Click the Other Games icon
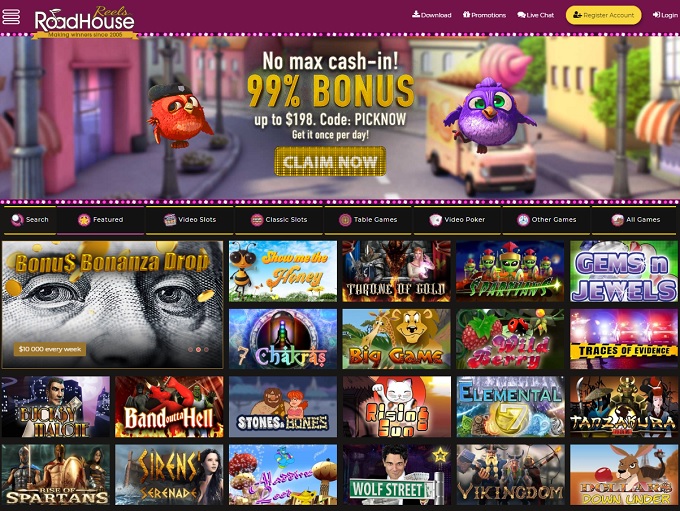Screen dimensions: 680x511 523,220
